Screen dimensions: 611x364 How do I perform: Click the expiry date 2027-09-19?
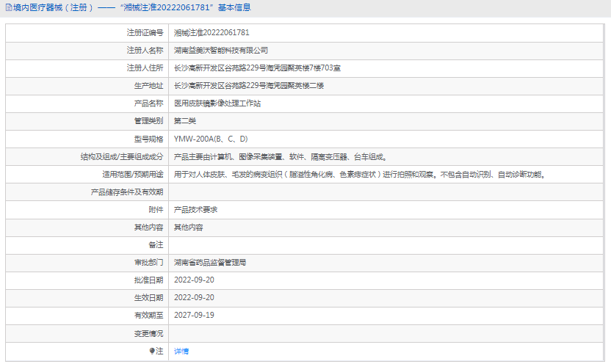click(x=194, y=316)
